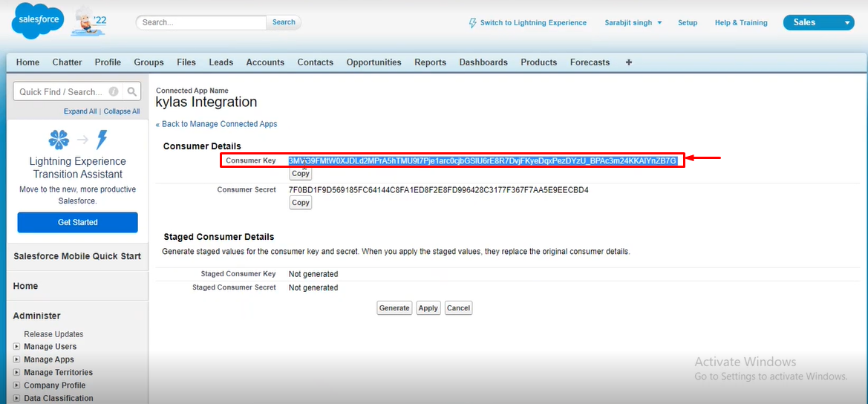Screen dimensions: 868x404
Task: Go to the Profile tab
Action: coord(108,62)
